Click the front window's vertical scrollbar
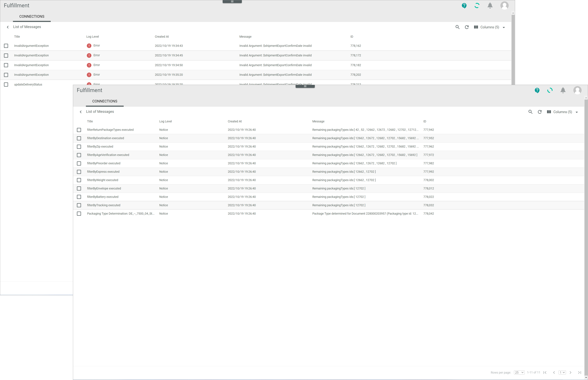Image resolution: width=588 pixels, height=380 pixels. click(586, 222)
